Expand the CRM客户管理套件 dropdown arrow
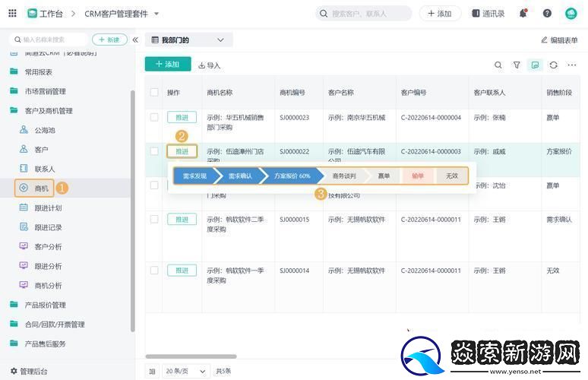The height and width of the screenshot is (380, 588). point(156,14)
